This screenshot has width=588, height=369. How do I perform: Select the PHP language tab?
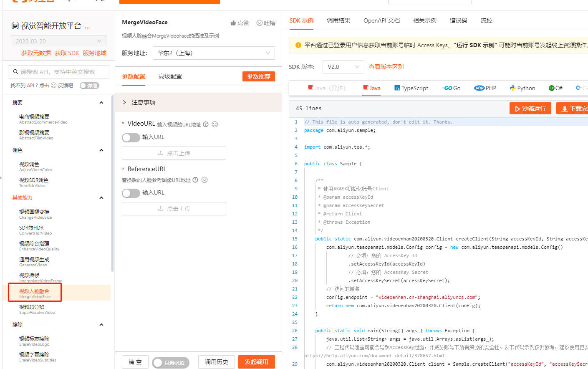click(485, 88)
